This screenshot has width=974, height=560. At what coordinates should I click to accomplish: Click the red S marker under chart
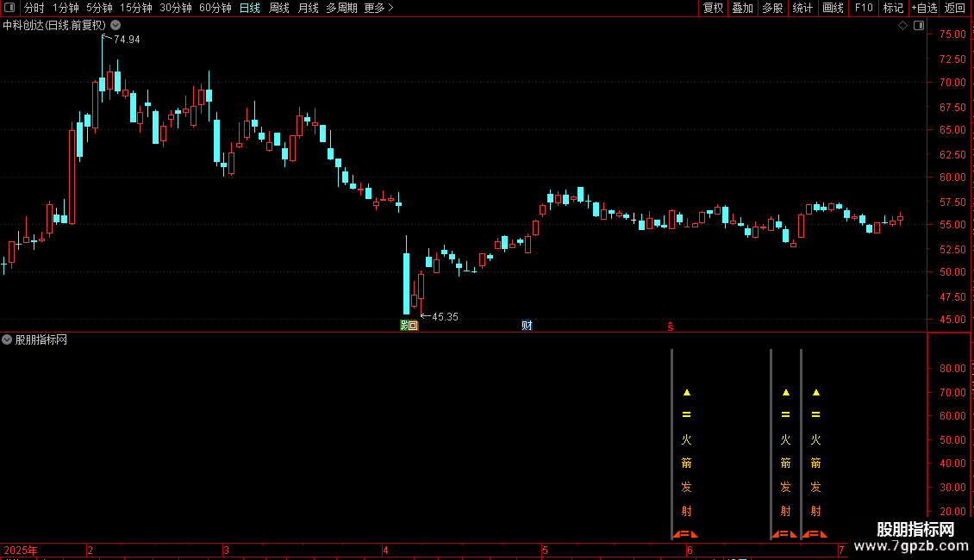coord(671,326)
